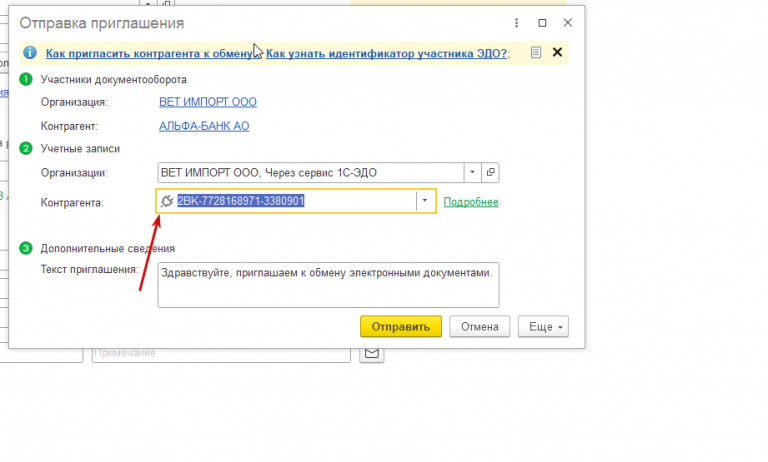
Task: Open the Подробнее link
Action: pyautogui.click(x=471, y=202)
